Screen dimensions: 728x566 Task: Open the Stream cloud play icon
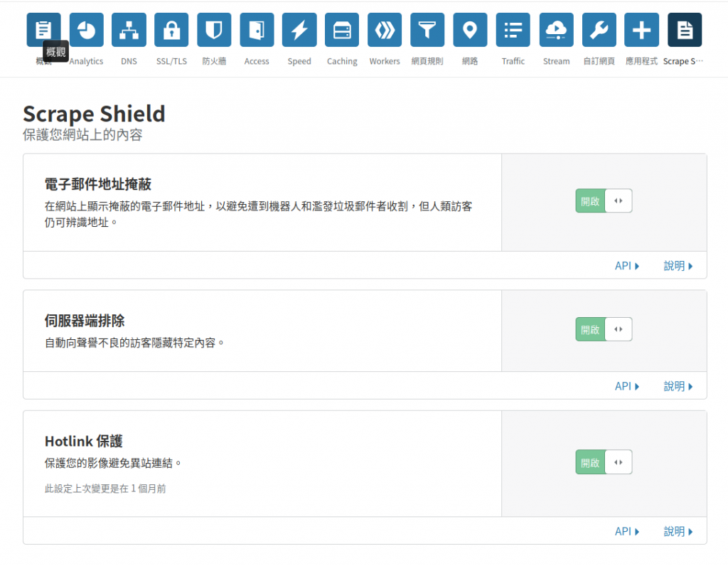click(556, 30)
